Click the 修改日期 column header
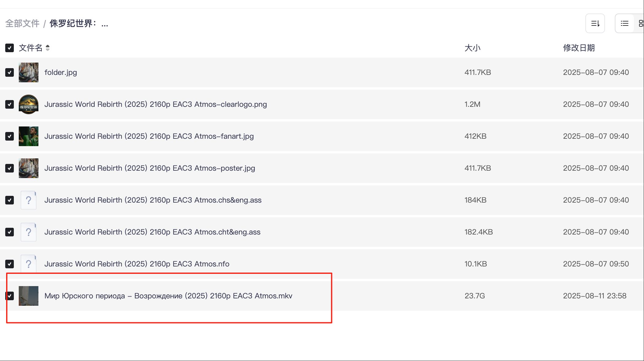Viewport: 644px width, 361px height. [579, 48]
